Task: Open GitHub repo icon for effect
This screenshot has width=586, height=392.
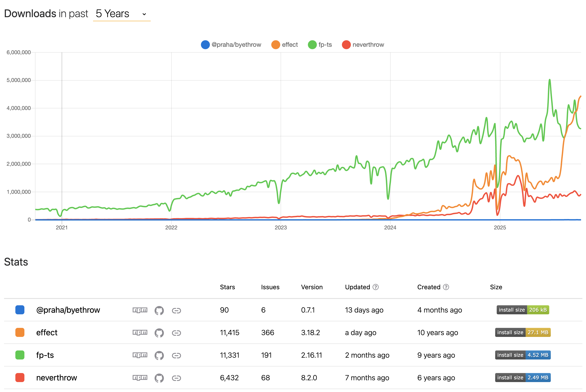Action: tap(159, 333)
